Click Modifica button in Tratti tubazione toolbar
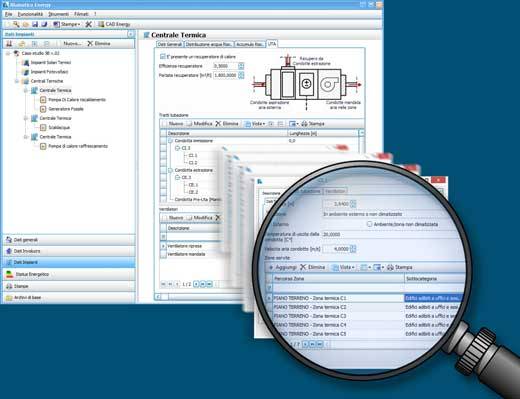Screen dimensions: 520x399 199,124
